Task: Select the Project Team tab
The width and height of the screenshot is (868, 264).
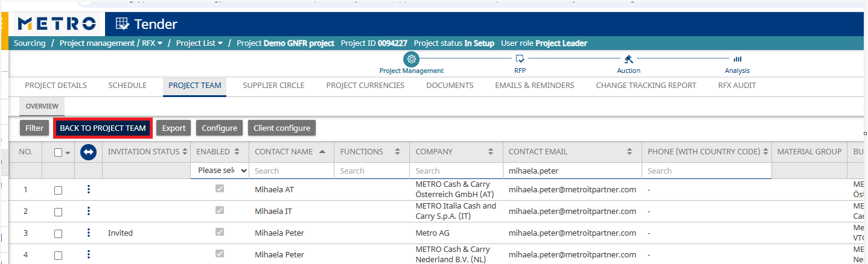Action: [194, 86]
